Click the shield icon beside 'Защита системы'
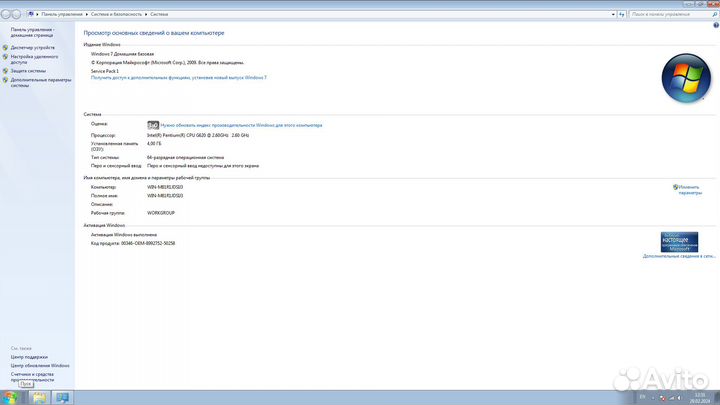The width and height of the screenshot is (720, 405). [6, 71]
